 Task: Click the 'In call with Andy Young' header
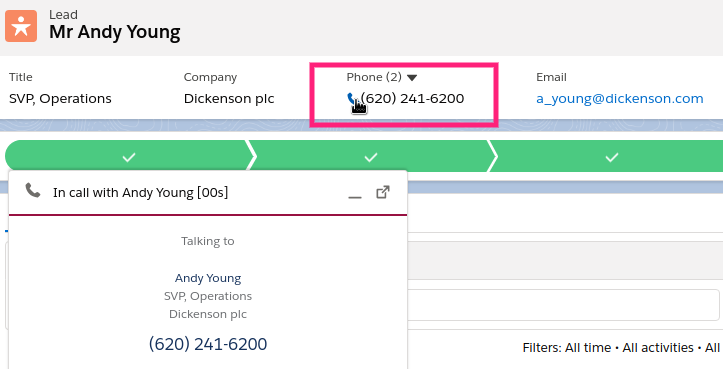140,192
